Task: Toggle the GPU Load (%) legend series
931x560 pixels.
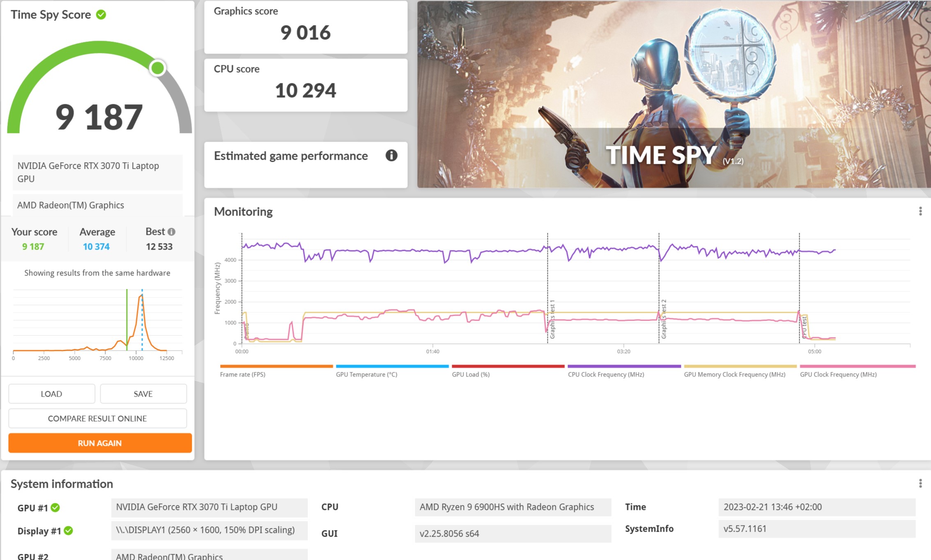Action: tap(471, 374)
